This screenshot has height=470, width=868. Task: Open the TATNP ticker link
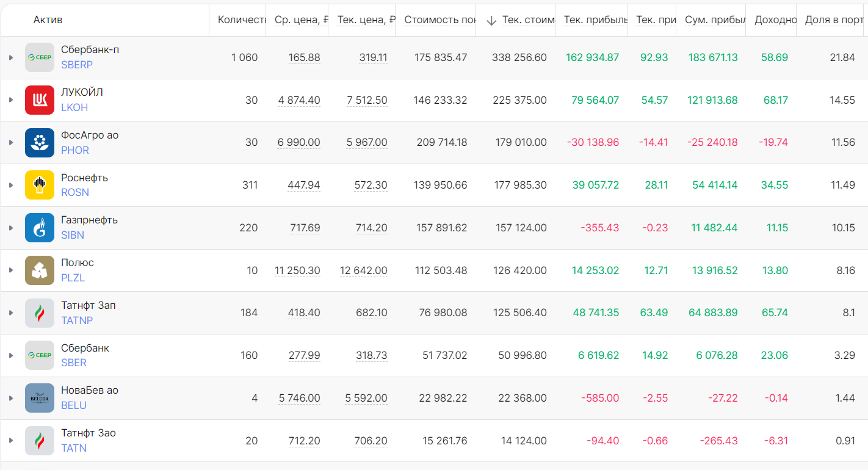click(77, 320)
